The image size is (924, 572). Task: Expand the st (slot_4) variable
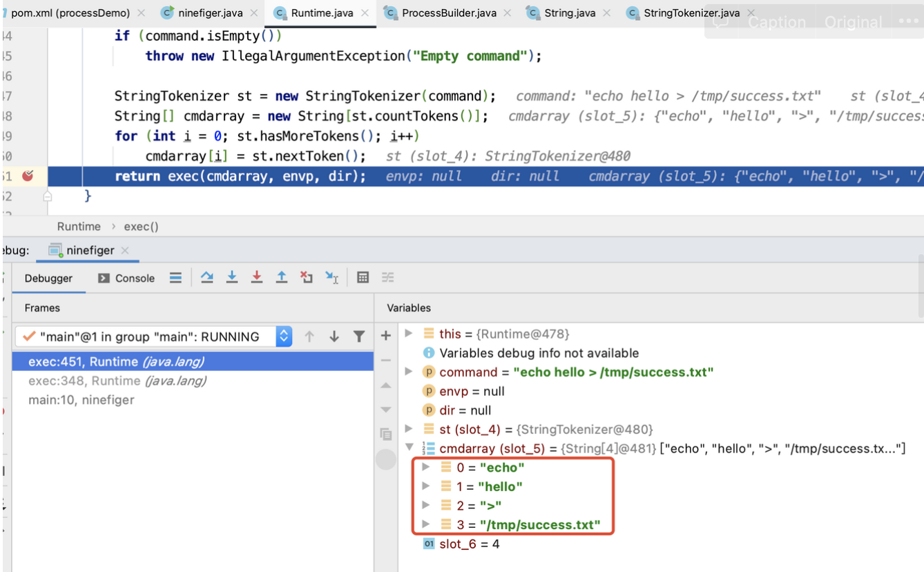(409, 429)
